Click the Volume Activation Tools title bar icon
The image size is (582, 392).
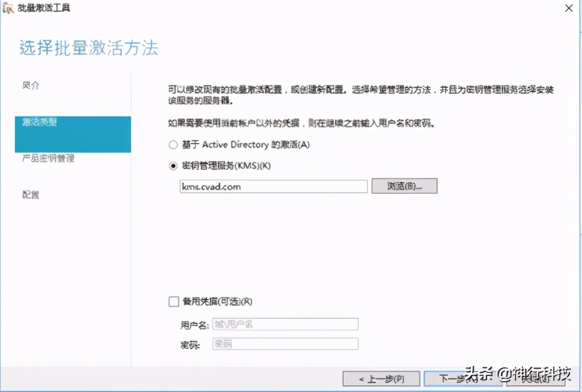click(x=9, y=8)
